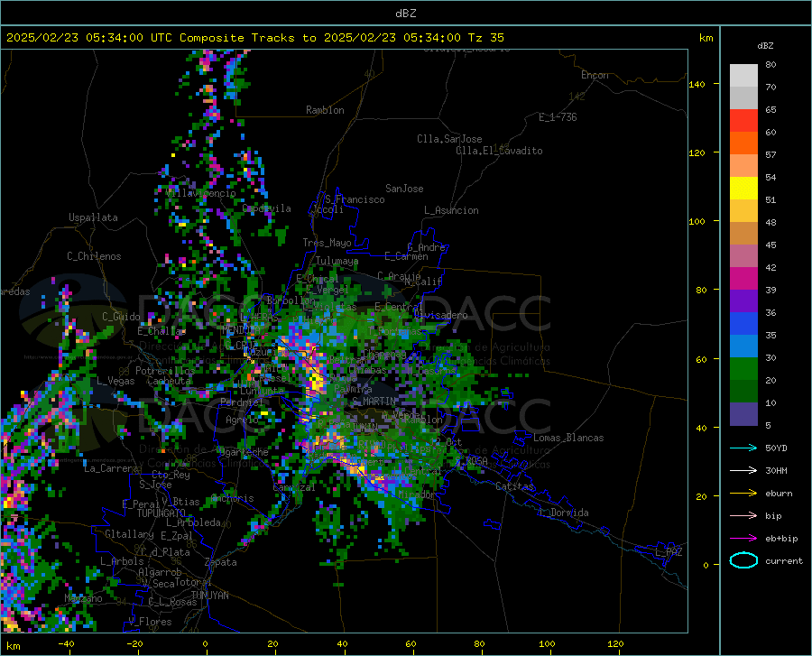
Task: Click the 'C_Chilenos' map label
Action: tap(94, 256)
